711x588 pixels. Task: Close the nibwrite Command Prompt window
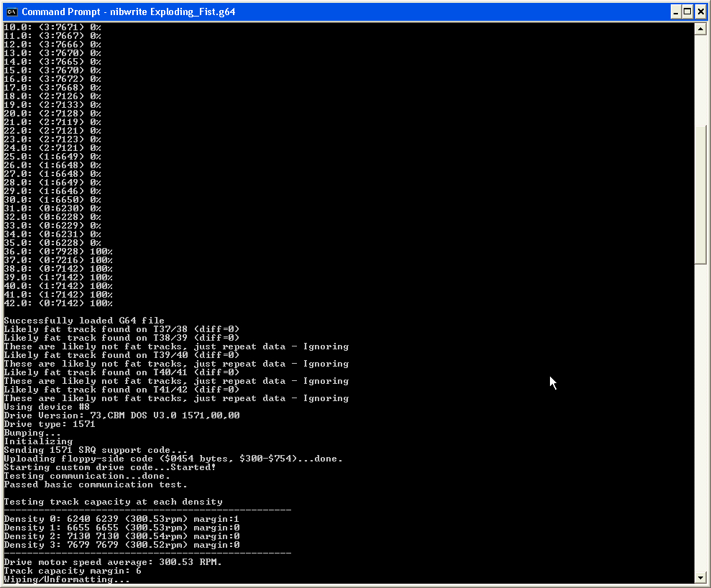tap(700, 12)
